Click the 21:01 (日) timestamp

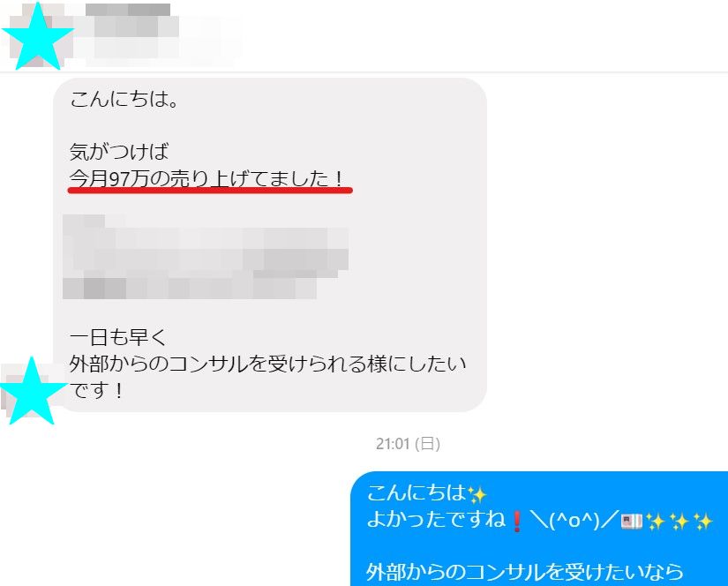pyautogui.click(x=408, y=444)
